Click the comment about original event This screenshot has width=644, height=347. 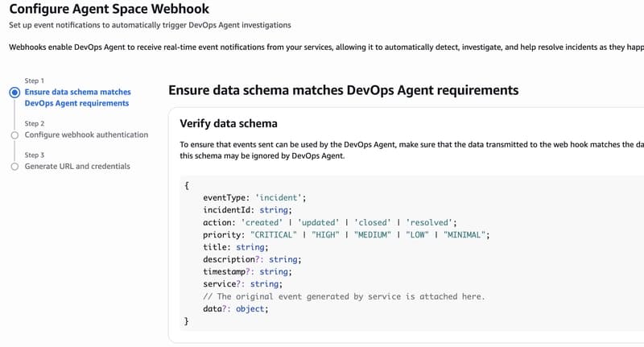click(344, 296)
